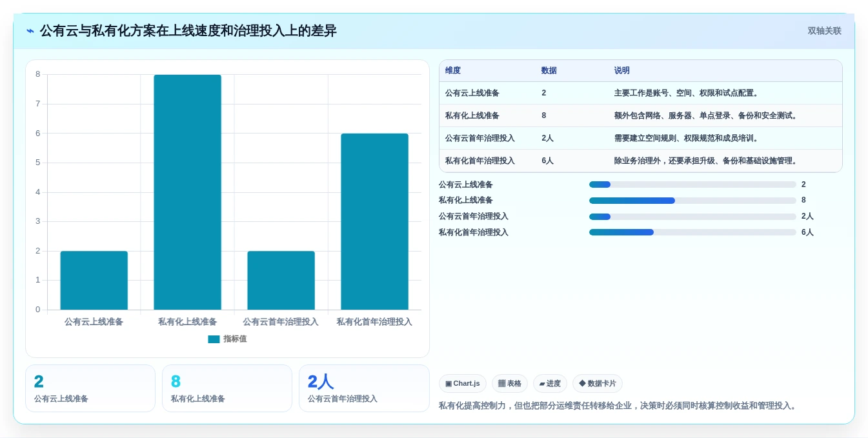Select the 公有云首年治理投入 bar in chart
868x438 pixels.
[x=281, y=281]
